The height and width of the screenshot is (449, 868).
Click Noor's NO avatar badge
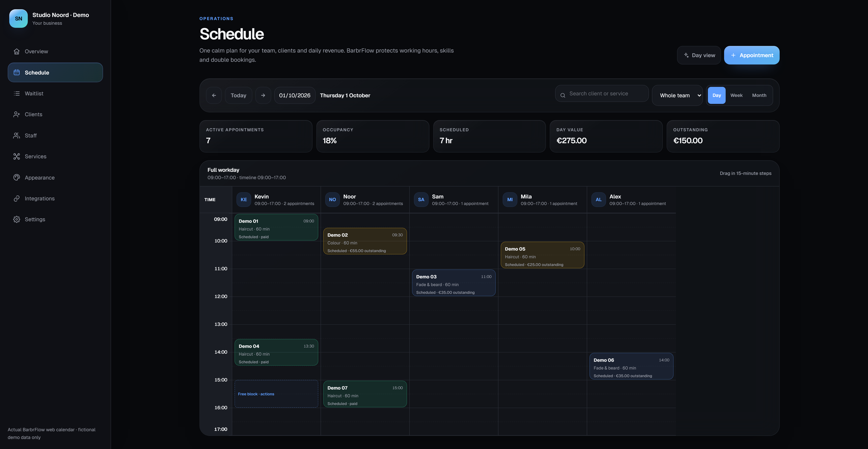tap(332, 200)
